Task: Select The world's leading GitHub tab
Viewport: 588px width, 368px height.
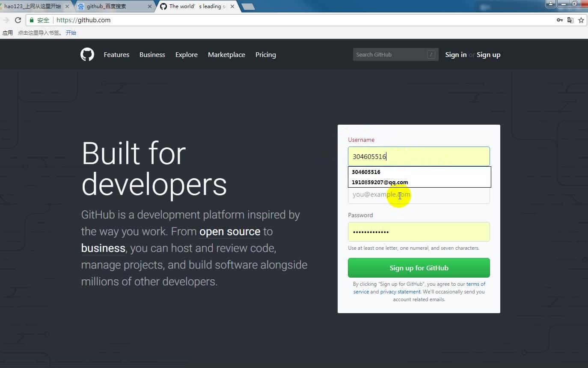Action: coord(197,6)
